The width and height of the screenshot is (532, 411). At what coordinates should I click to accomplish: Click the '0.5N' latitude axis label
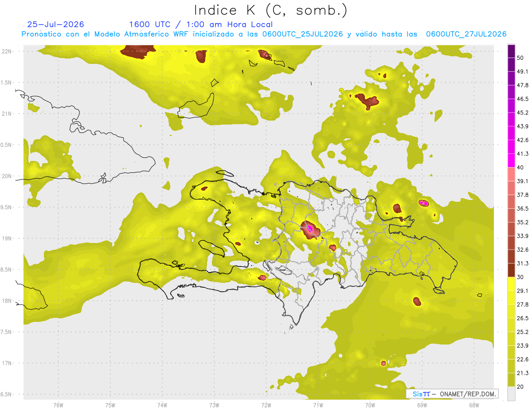[7, 145]
